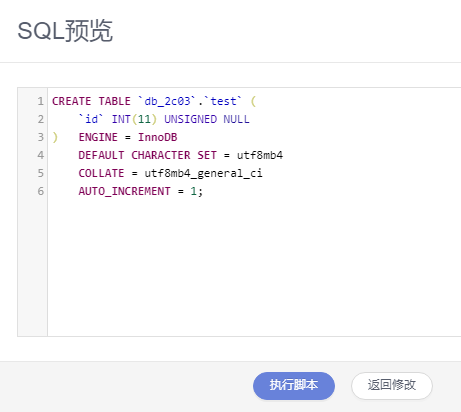Image resolution: width=461 pixels, height=412 pixels.
Task: Place cursor on UNSIGNED keyword
Action: pyautogui.click(x=190, y=119)
